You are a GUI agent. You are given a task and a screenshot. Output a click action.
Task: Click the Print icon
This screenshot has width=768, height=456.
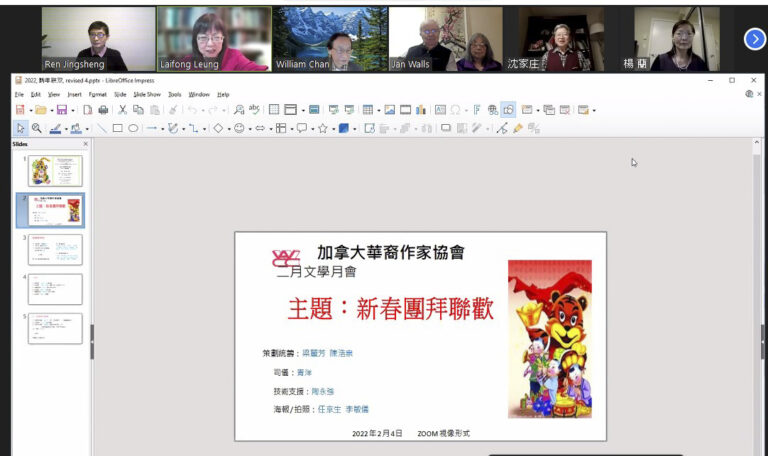click(x=103, y=110)
